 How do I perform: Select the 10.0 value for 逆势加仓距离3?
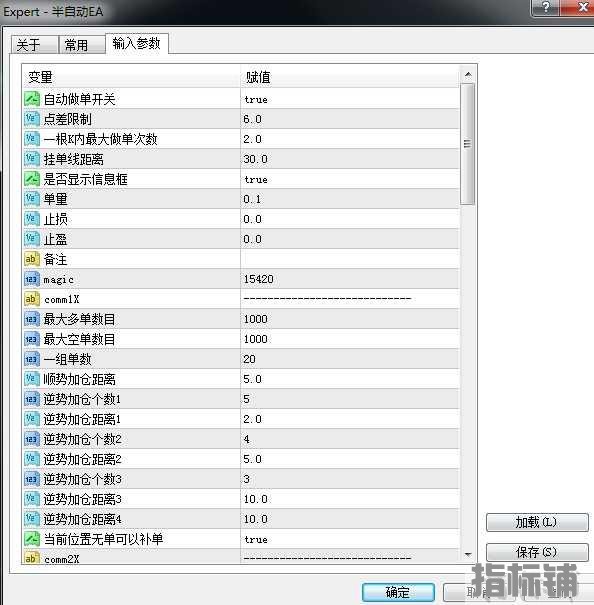tap(256, 500)
